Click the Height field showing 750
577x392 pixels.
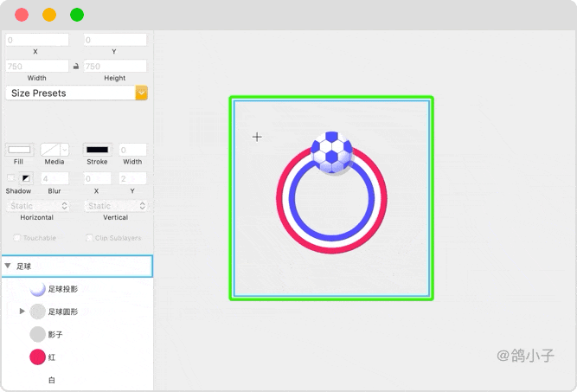pos(115,67)
